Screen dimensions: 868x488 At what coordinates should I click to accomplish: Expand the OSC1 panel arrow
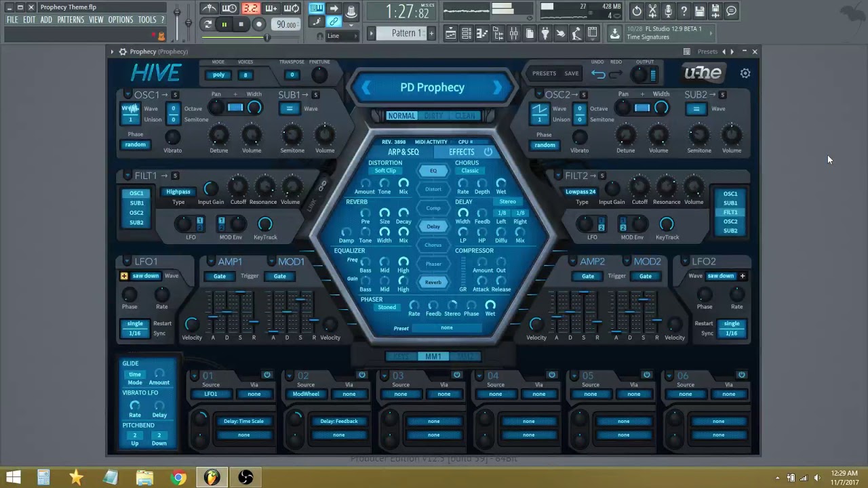click(127, 95)
